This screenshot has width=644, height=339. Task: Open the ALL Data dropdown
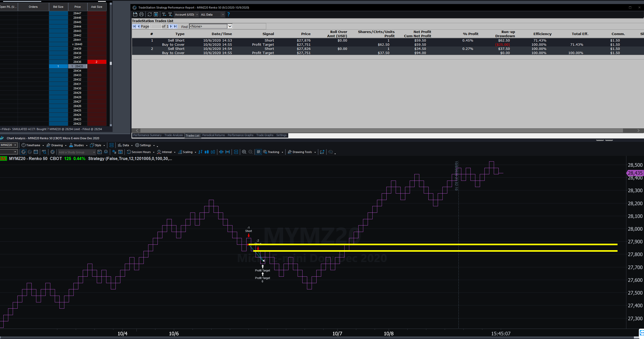(223, 15)
